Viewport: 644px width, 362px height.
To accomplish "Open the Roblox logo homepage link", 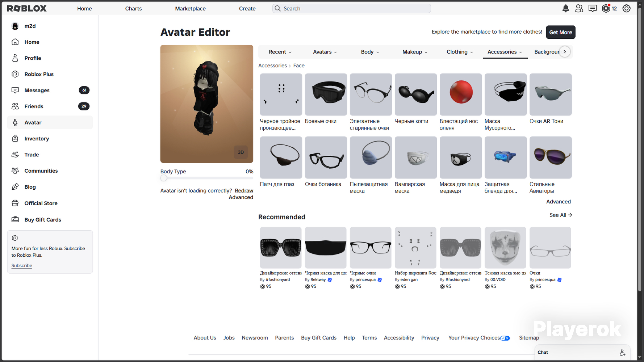I will click(x=27, y=8).
